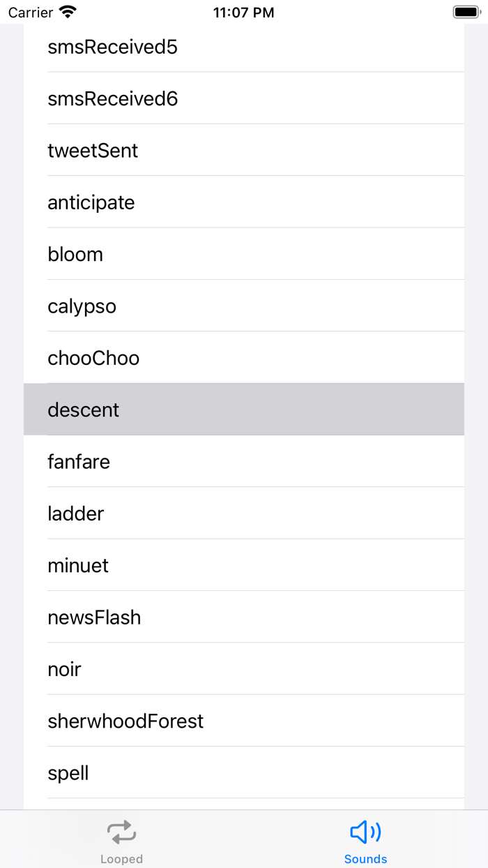488x868 pixels.
Task: Tap the Looped repeat arrows icon
Action: [x=121, y=832]
